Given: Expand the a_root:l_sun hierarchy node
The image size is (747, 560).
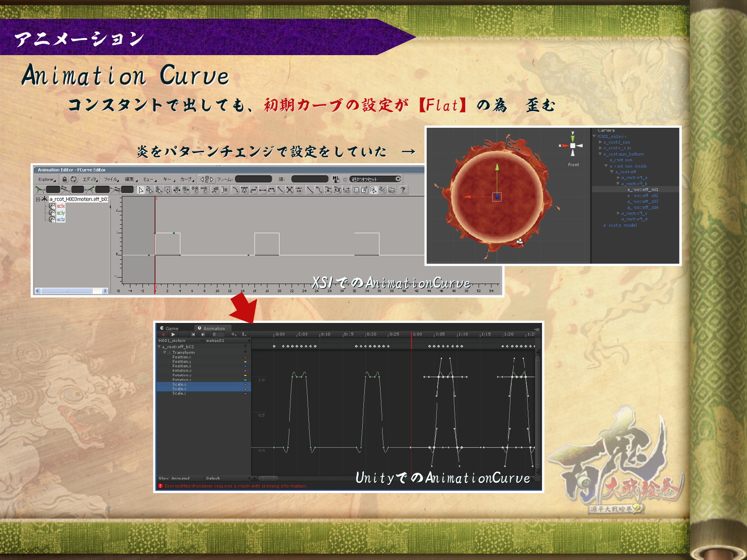Looking at the screenshot, I should click(x=600, y=142).
